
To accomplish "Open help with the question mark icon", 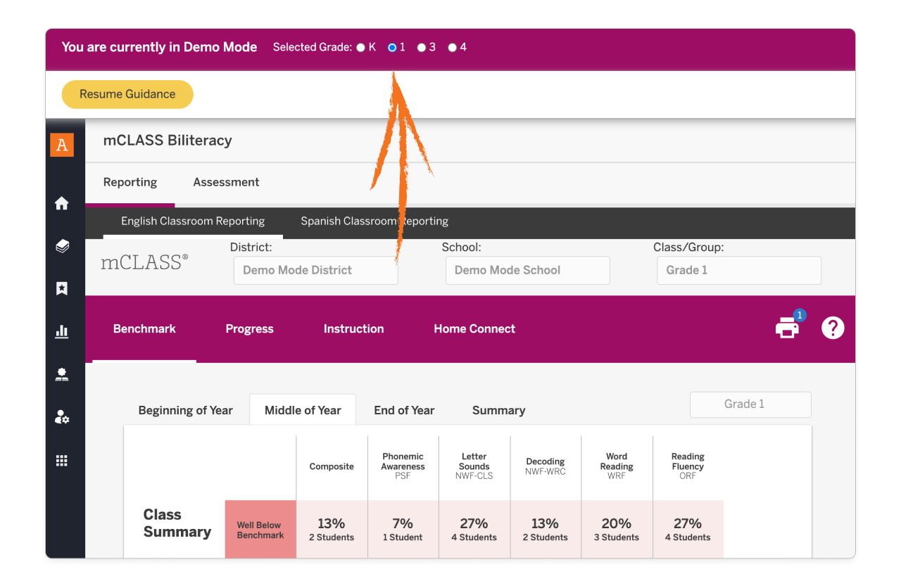I will [833, 328].
